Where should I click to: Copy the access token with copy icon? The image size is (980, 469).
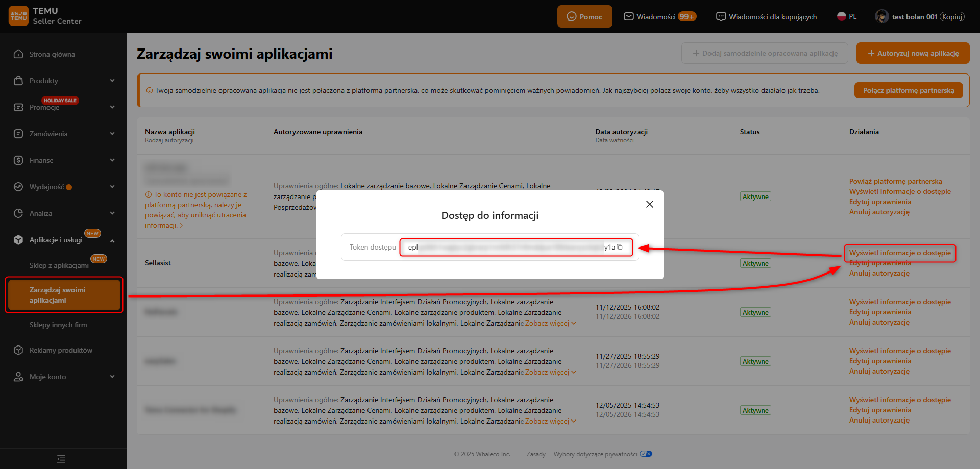point(620,248)
